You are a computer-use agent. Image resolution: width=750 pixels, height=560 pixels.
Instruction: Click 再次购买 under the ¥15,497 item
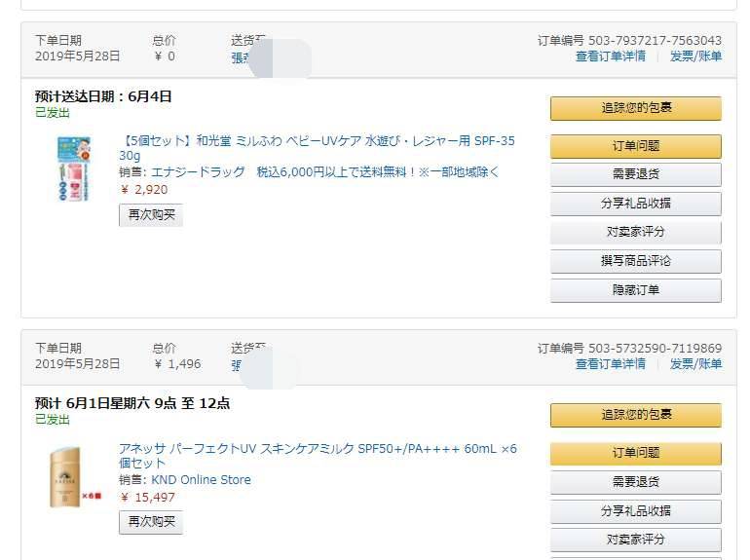[151, 522]
